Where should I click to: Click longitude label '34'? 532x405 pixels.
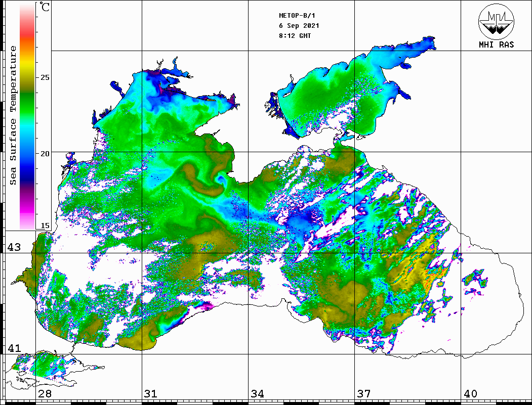coord(257,394)
